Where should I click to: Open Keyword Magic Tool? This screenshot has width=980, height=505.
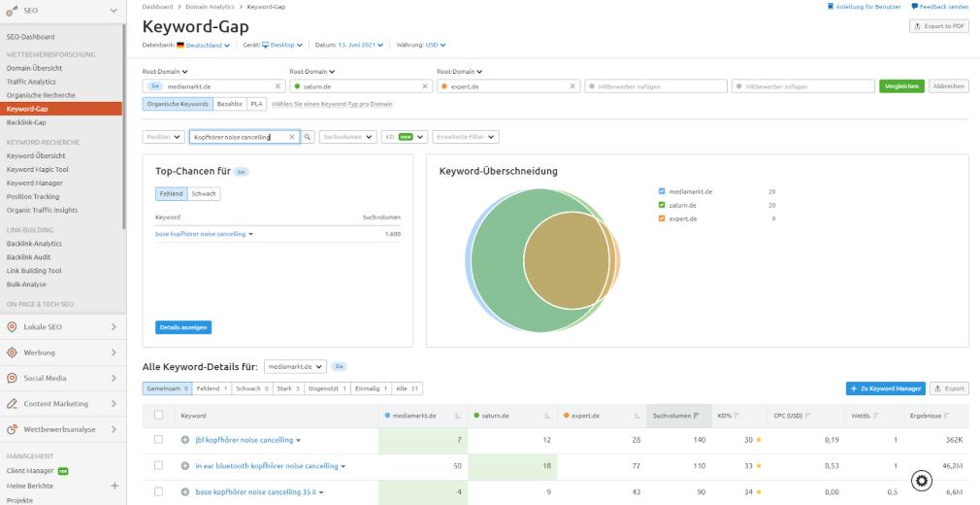tap(38, 170)
